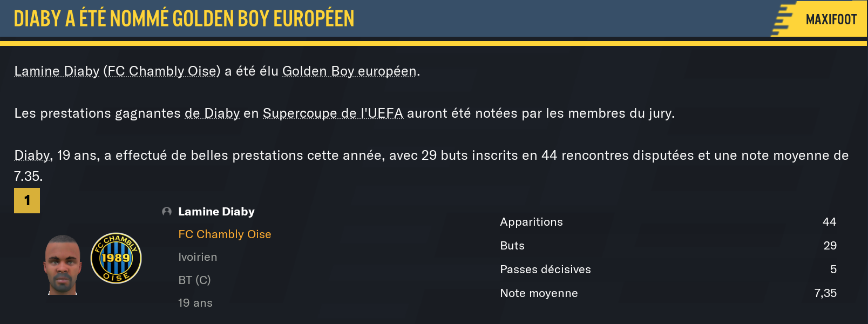The height and width of the screenshot is (324, 868).
Task: Follow the underlined FC Chambly Oise link in the article
Action: [162, 71]
